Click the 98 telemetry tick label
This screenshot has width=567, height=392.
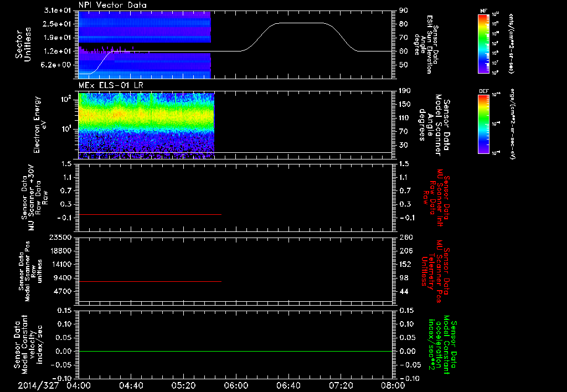[403, 278]
